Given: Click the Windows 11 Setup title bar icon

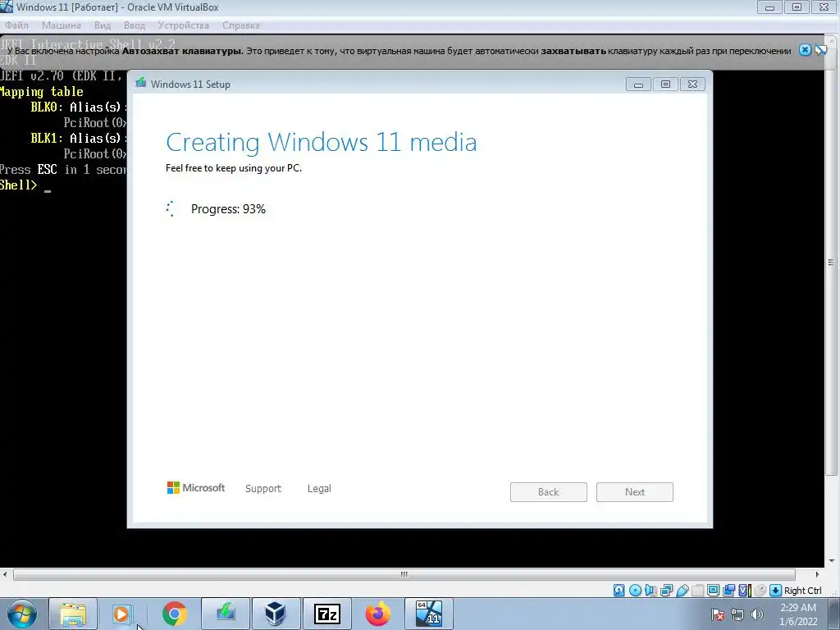Looking at the screenshot, I should (141, 83).
